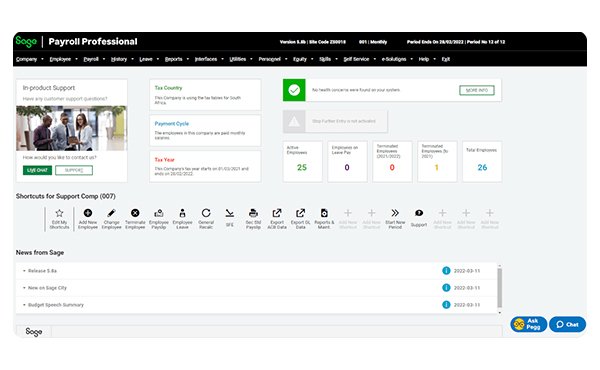This screenshot has width=600, height=370.
Task: Click the '001 | Monthly' header text
Action: pos(373,42)
